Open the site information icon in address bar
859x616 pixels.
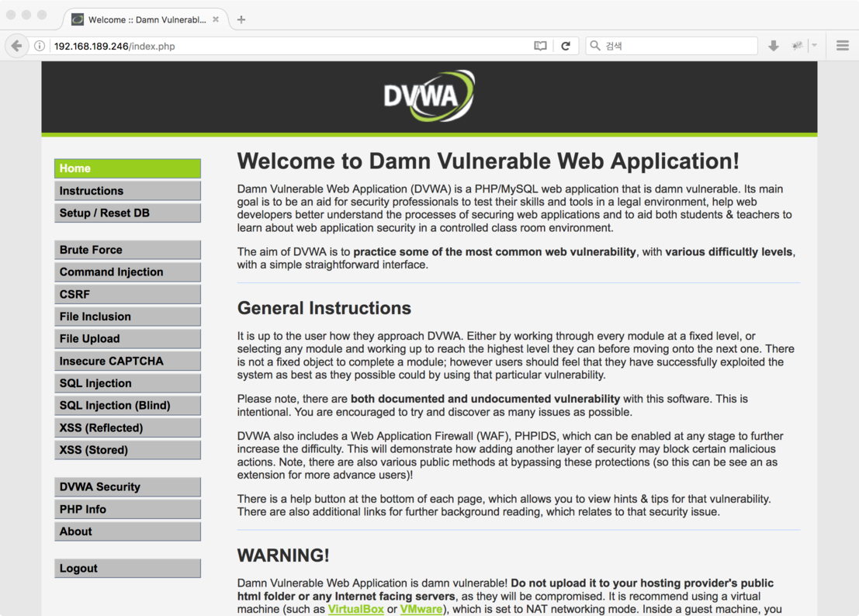[x=40, y=46]
